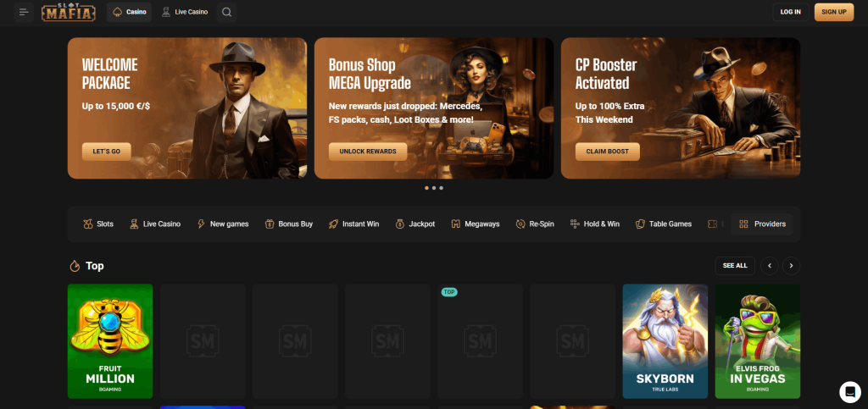Viewport: 868px width, 409px height.
Task: Show next Top games with right arrow
Action: (791, 266)
